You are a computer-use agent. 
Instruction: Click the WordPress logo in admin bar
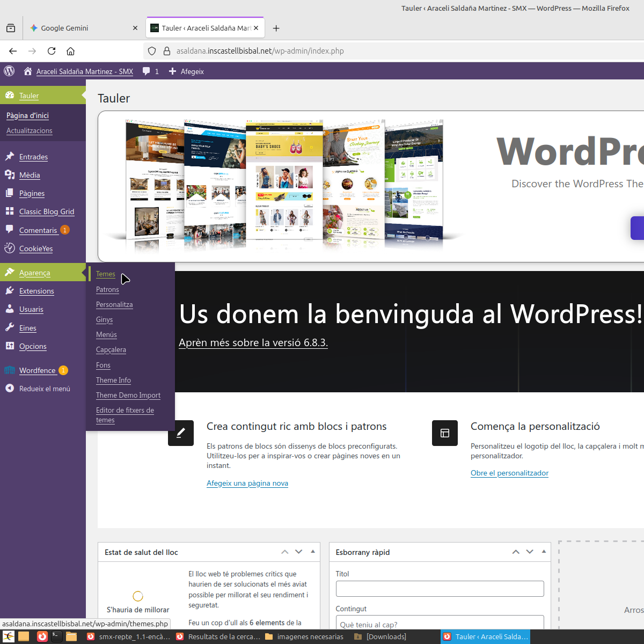[x=9, y=71]
